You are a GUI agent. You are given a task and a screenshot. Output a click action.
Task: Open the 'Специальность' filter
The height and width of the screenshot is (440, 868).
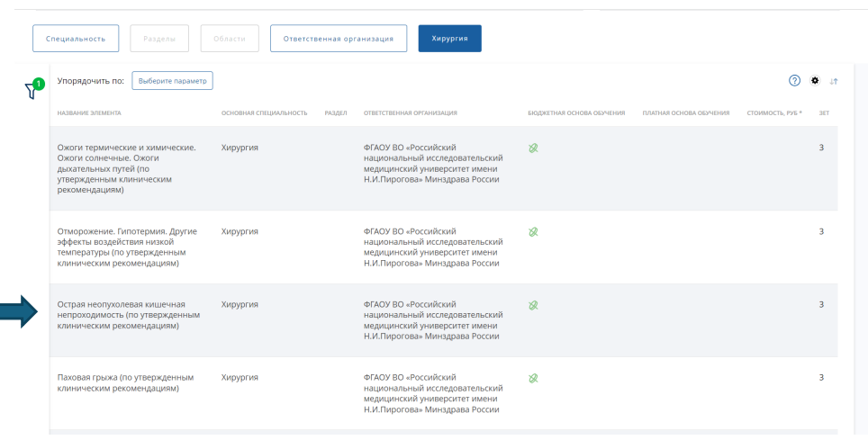pos(76,39)
